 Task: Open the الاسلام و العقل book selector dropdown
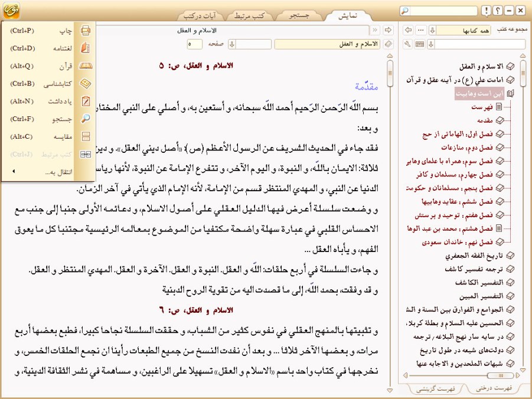tap(328, 44)
